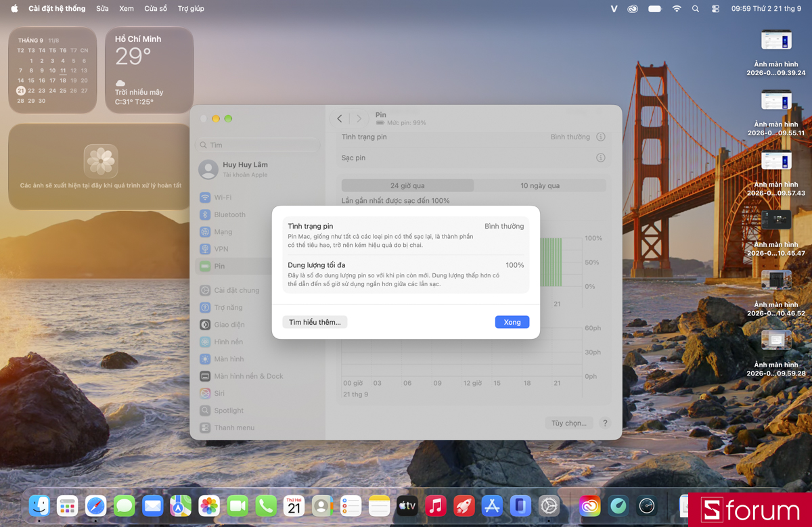Screen dimensions: 812x527
Task: Select Spotlight in settings sidebar
Action: tap(257, 411)
